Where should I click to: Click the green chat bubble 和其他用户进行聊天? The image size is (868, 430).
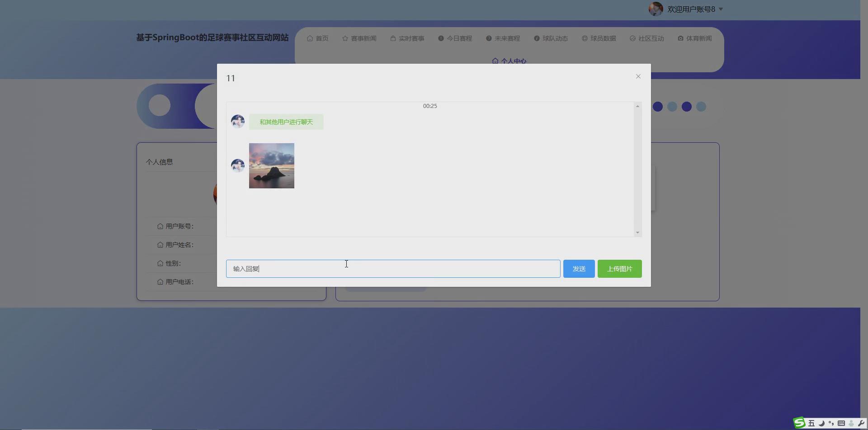(286, 122)
